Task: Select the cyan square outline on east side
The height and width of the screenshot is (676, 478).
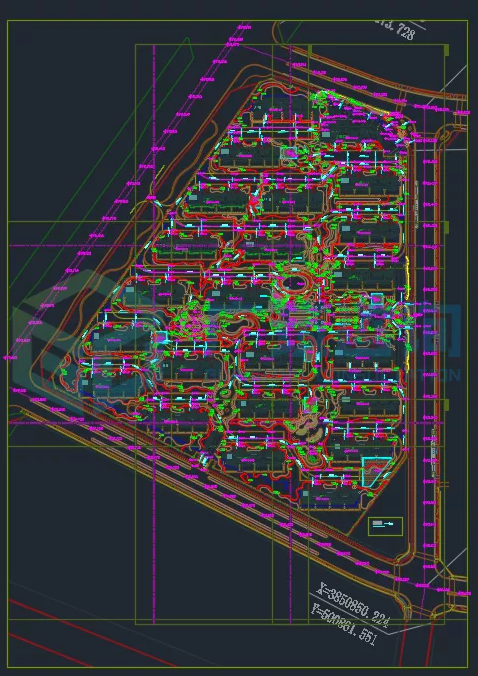Action: 377,300
